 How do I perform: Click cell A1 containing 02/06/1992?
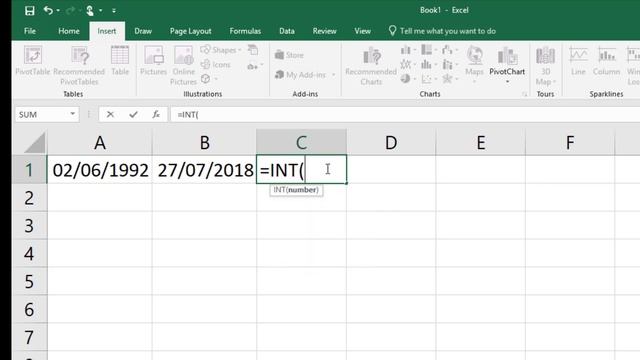(x=100, y=170)
